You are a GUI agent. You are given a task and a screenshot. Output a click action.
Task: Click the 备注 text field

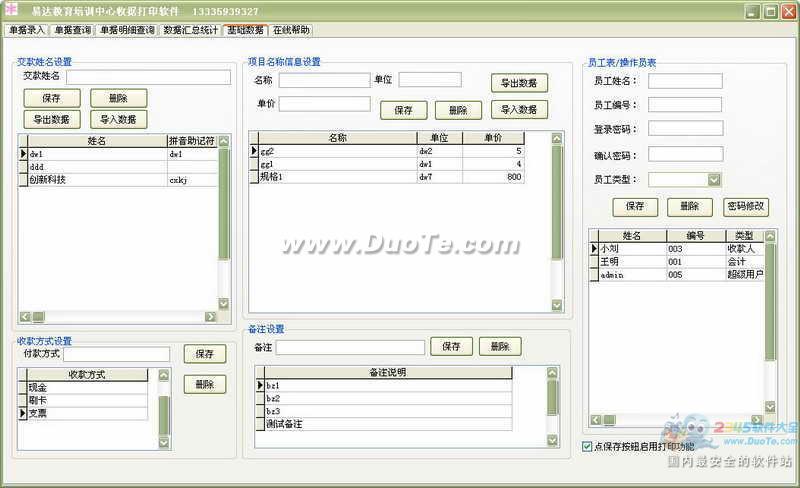350,347
